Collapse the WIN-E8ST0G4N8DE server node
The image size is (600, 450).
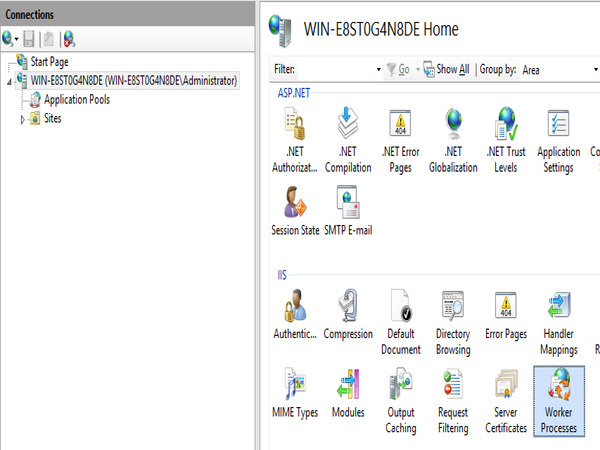tap(8, 81)
